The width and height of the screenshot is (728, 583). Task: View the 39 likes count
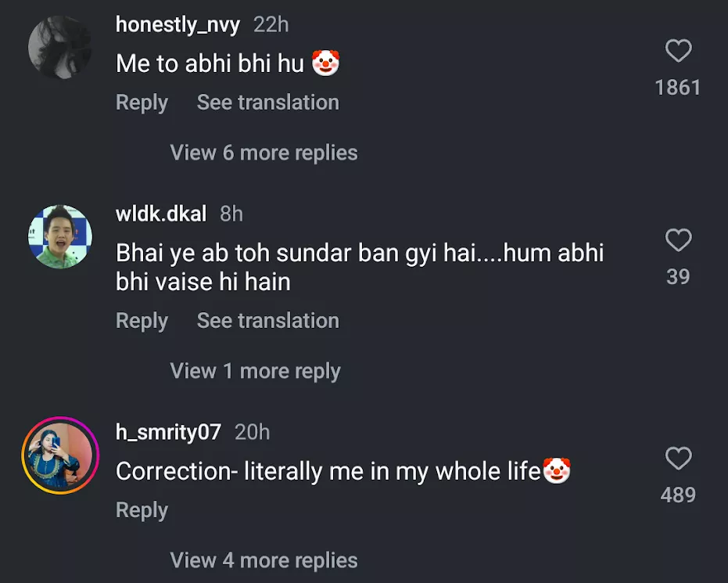point(678,277)
